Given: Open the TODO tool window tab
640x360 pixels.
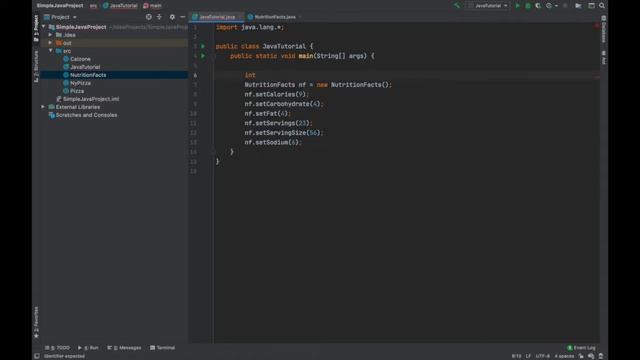Looking at the screenshot, I should [x=58, y=348].
